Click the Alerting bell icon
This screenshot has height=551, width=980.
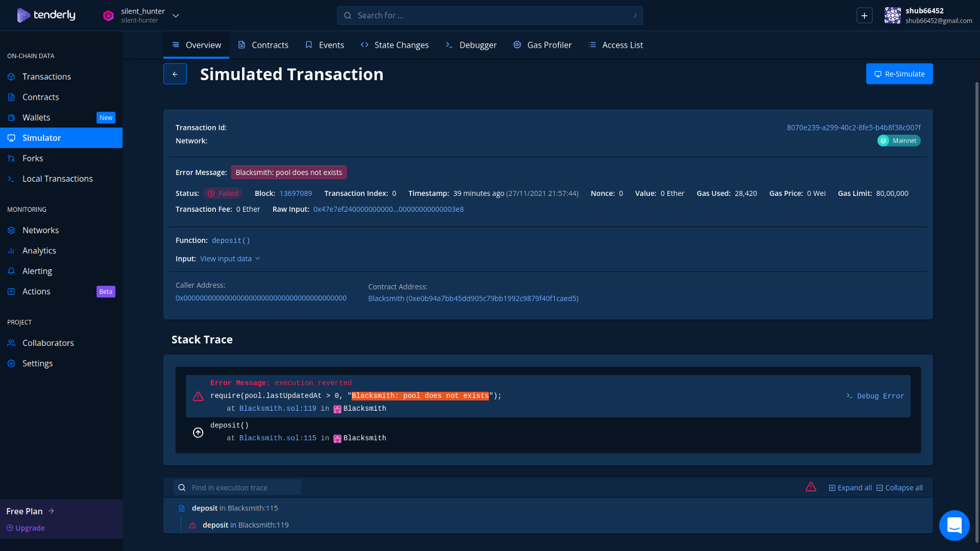[x=11, y=271]
